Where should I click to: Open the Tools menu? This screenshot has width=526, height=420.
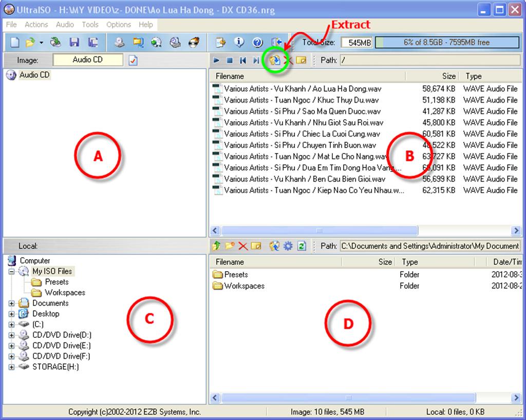pyautogui.click(x=90, y=25)
